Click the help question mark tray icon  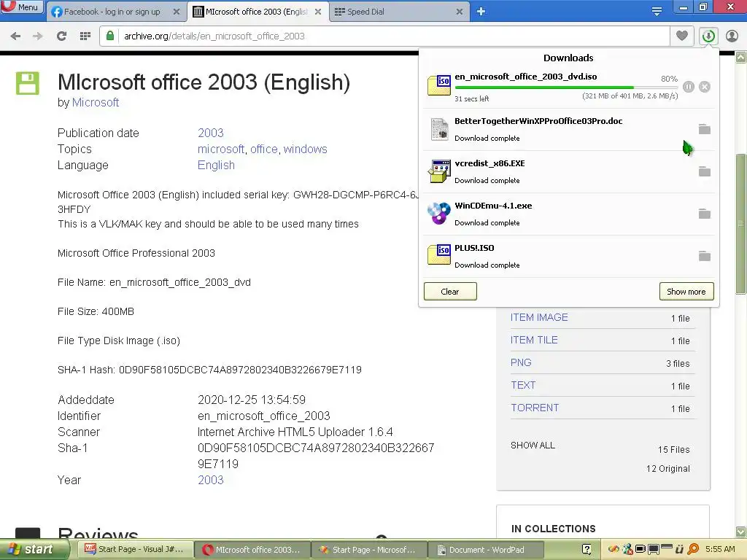587,549
